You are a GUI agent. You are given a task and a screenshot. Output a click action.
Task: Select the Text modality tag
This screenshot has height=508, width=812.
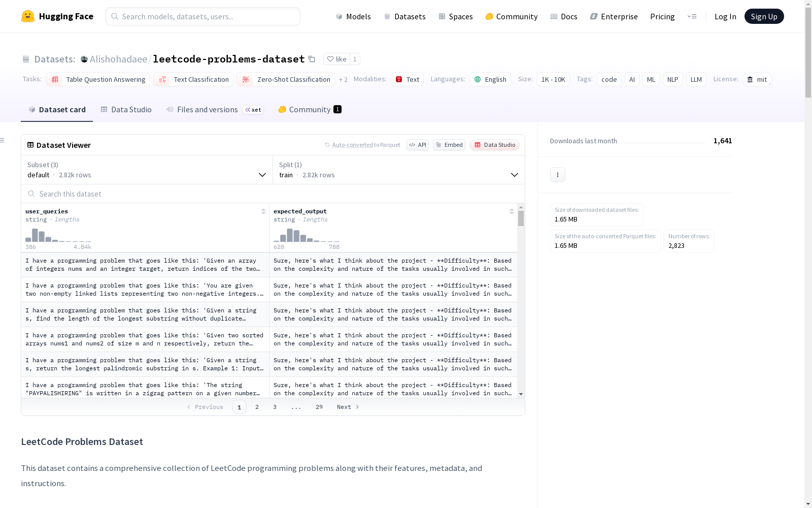point(407,79)
